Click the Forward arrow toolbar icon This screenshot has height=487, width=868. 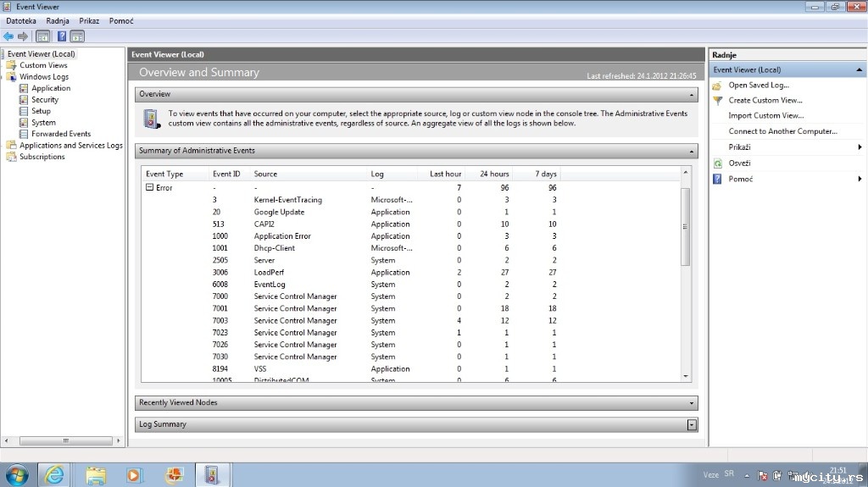click(23, 36)
